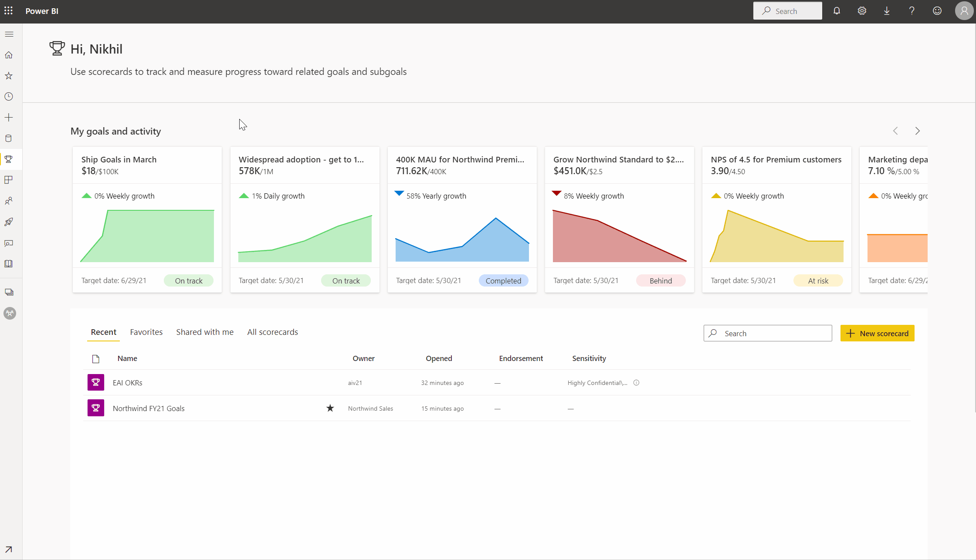Click Northwind Sales owner cell
The height and width of the screenshot is (560, 976).
(370, 408)
